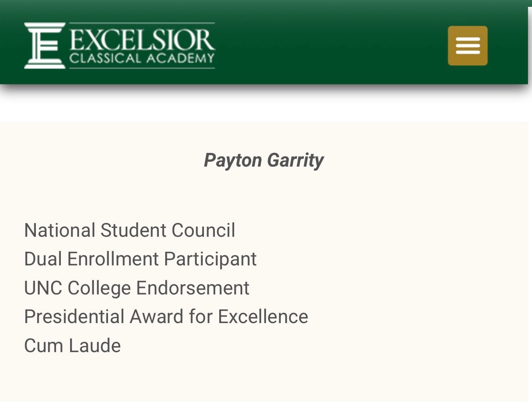
Task: Open the gold hamburger menu button
Action: [468, 46]
